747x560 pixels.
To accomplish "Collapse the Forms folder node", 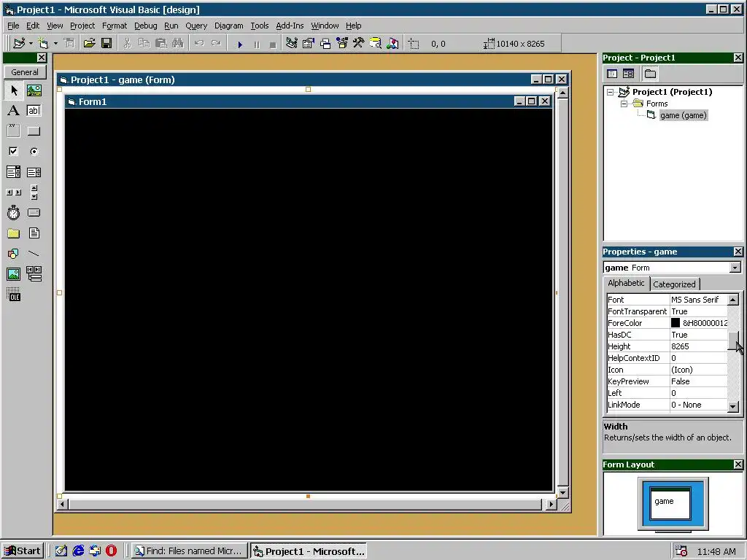I will pyautogui.click(x=624, y=104).
